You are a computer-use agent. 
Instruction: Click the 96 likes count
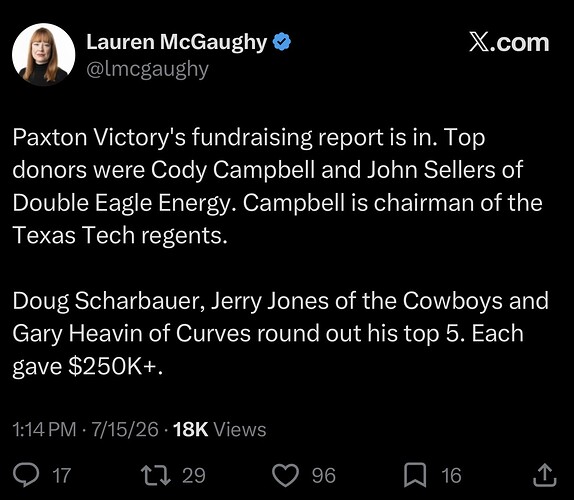tap(324, 475)
